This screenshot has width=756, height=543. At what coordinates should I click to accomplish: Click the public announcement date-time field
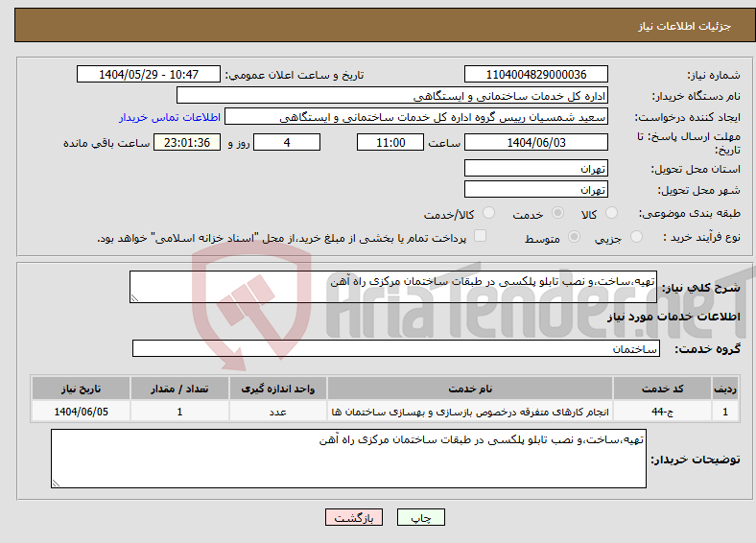click(149, 74)
